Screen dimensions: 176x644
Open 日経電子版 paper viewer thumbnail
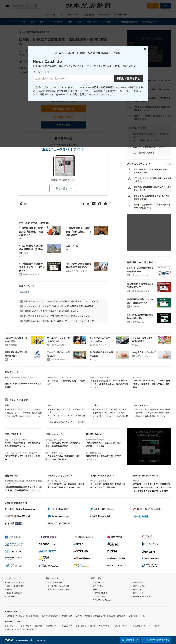click(x=63, y=165)
